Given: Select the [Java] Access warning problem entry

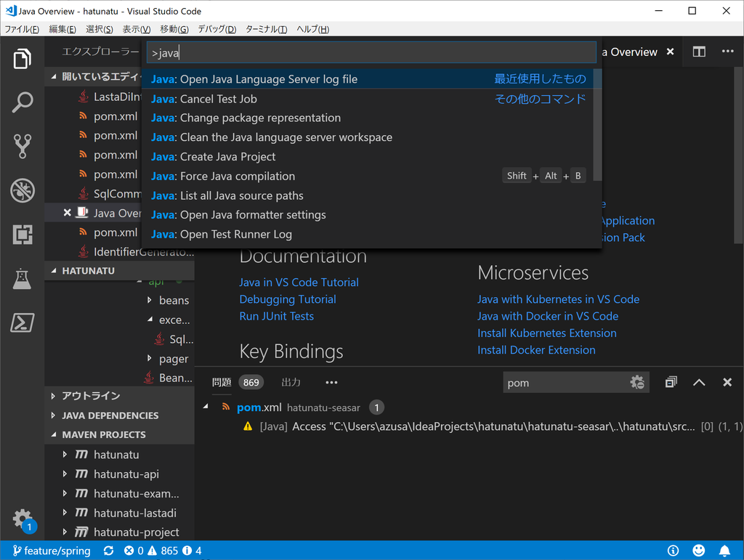Looking at the screenshot, I should pyautogui.click(x=469, y=426).
